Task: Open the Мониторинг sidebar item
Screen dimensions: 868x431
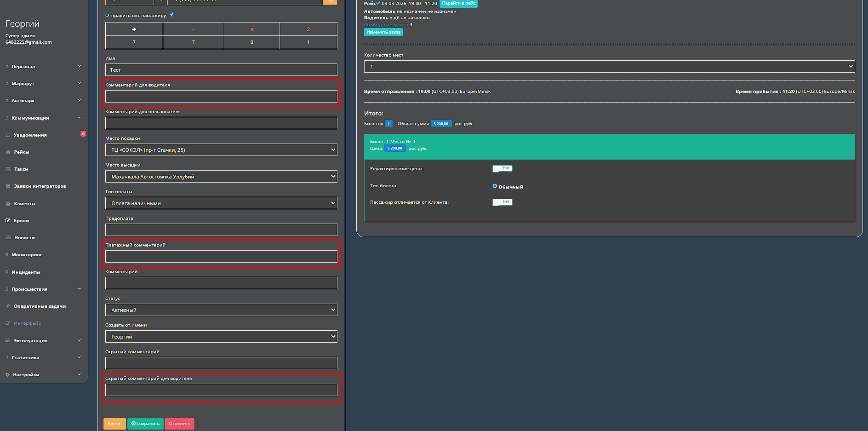Action: click(27, 255)
